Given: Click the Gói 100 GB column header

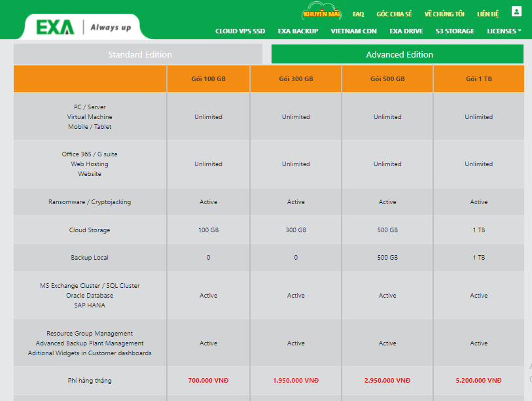Looking at the screenshot, I should pos(208,78).
